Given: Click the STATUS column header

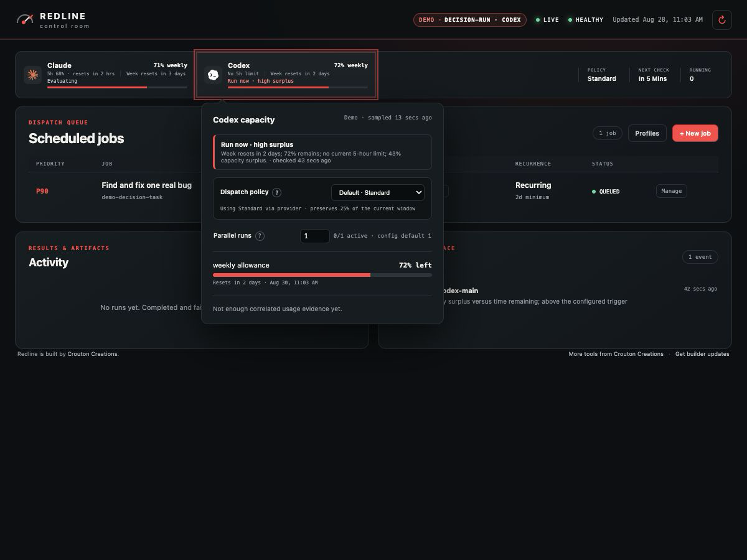Looking at the screenshot, I should pyautogui.click(x=603, y=164).
